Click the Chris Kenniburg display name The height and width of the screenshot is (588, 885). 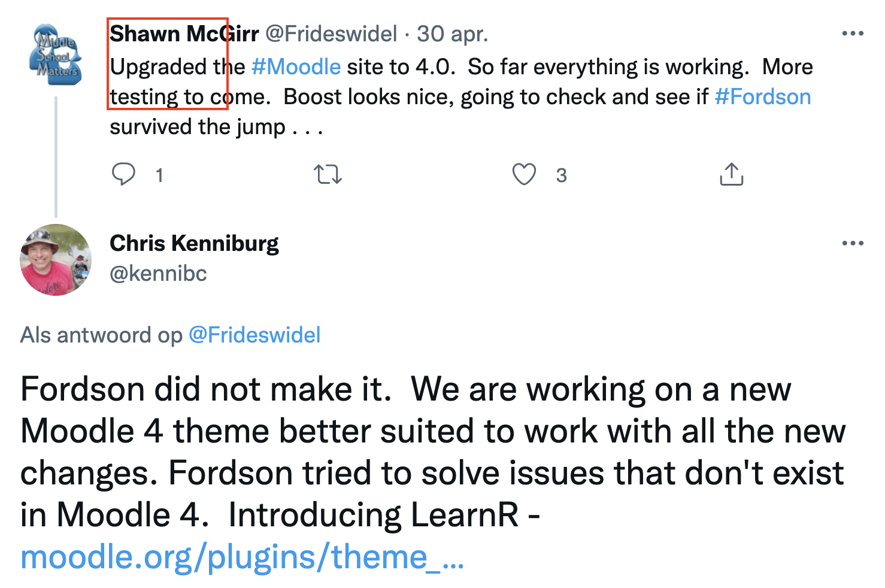(x=194, y=243)
